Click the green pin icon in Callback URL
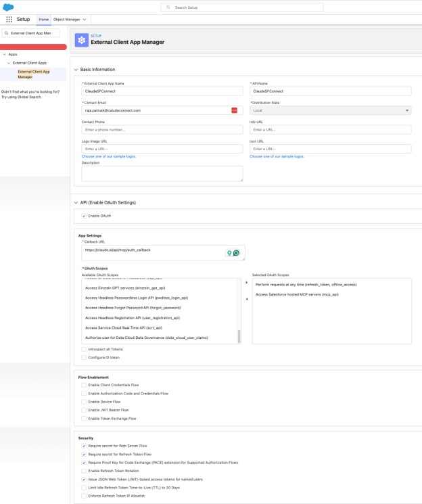Image resolution: width=422 pixels, height=504 pixels. [x=229, y=253]
